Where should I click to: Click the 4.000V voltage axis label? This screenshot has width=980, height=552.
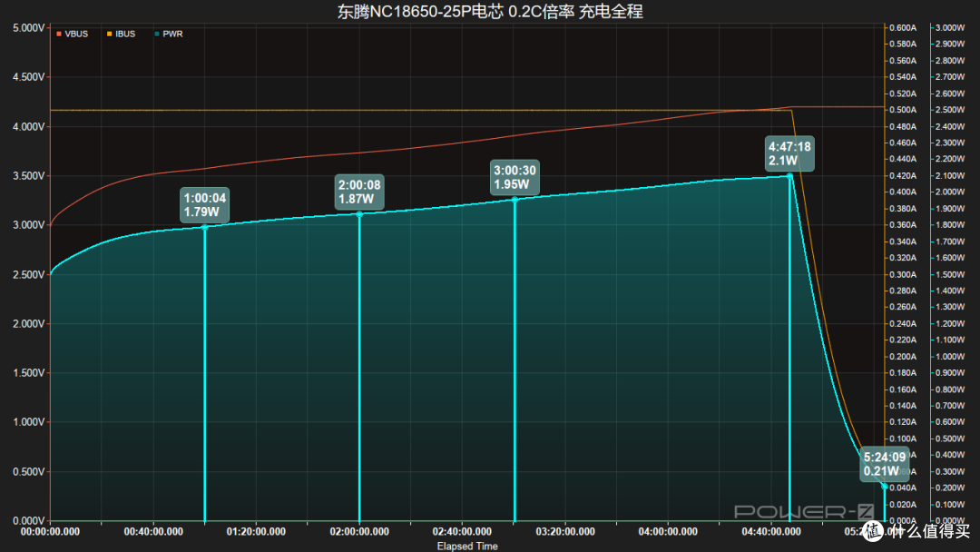[x=28, y=126]
